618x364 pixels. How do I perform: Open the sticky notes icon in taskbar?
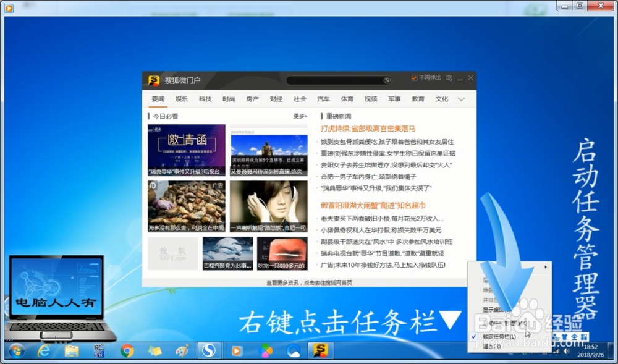point(154,350)
